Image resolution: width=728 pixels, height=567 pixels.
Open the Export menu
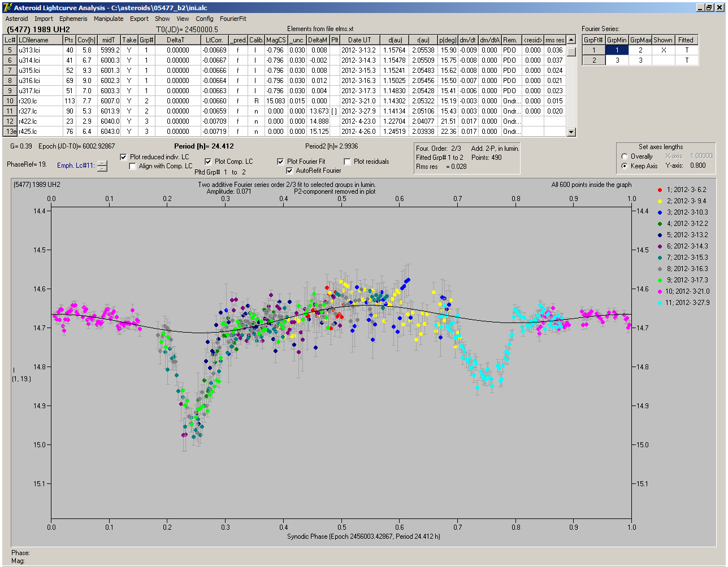click(139, 19)
